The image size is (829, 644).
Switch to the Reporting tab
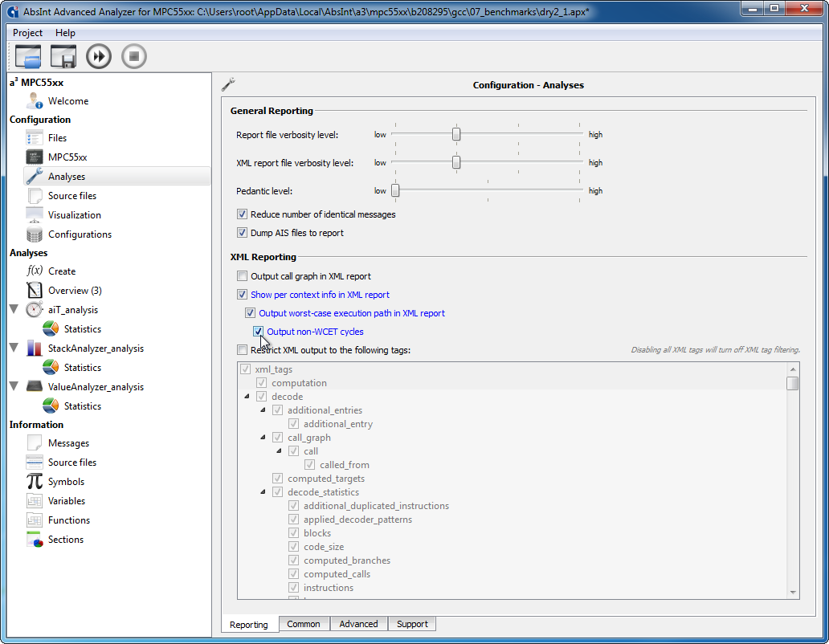pos(249,625)
